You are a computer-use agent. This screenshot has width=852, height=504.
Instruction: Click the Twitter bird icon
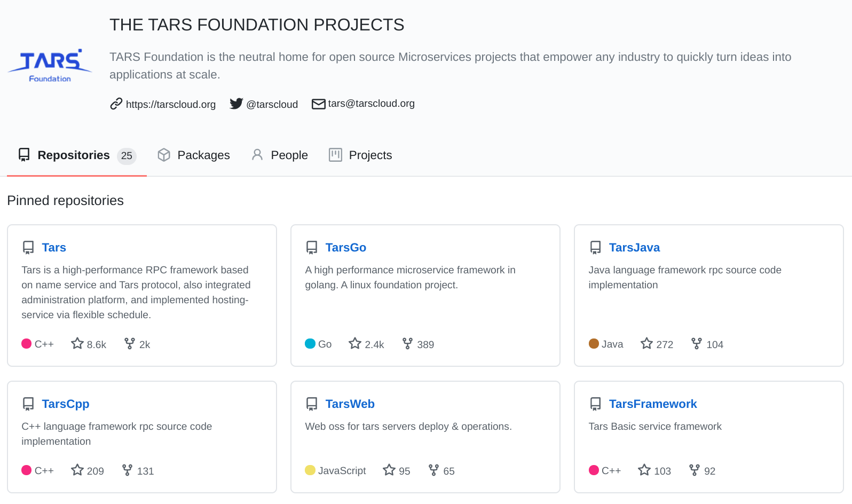click(x=236, y=104)
